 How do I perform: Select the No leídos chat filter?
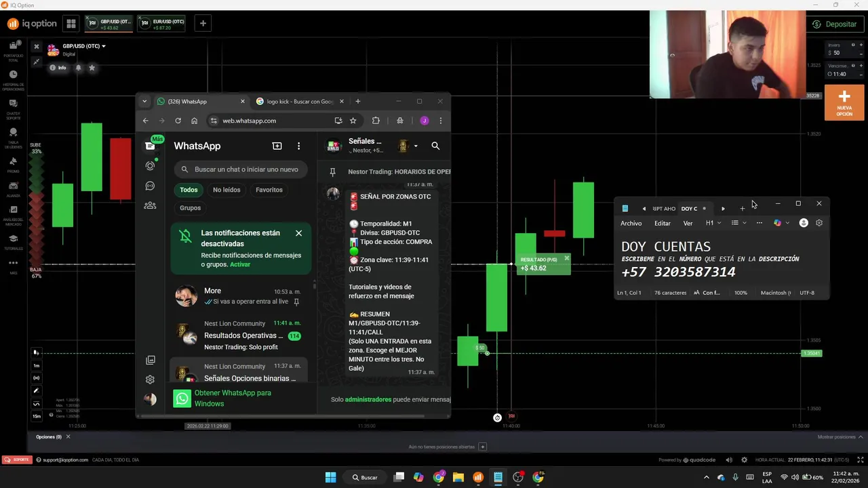click(x=226, y=190)
